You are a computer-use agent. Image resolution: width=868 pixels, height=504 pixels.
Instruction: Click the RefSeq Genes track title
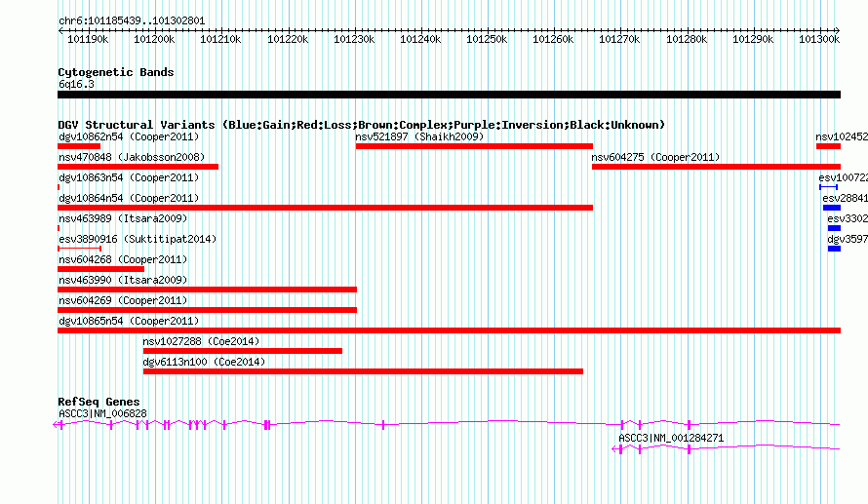(x=99, y=402)
